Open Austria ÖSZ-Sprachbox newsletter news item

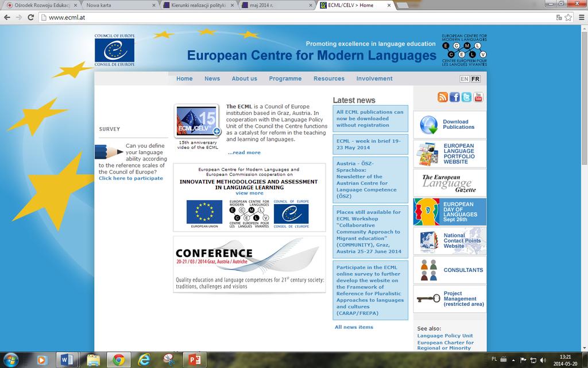(x=370, y=180)
